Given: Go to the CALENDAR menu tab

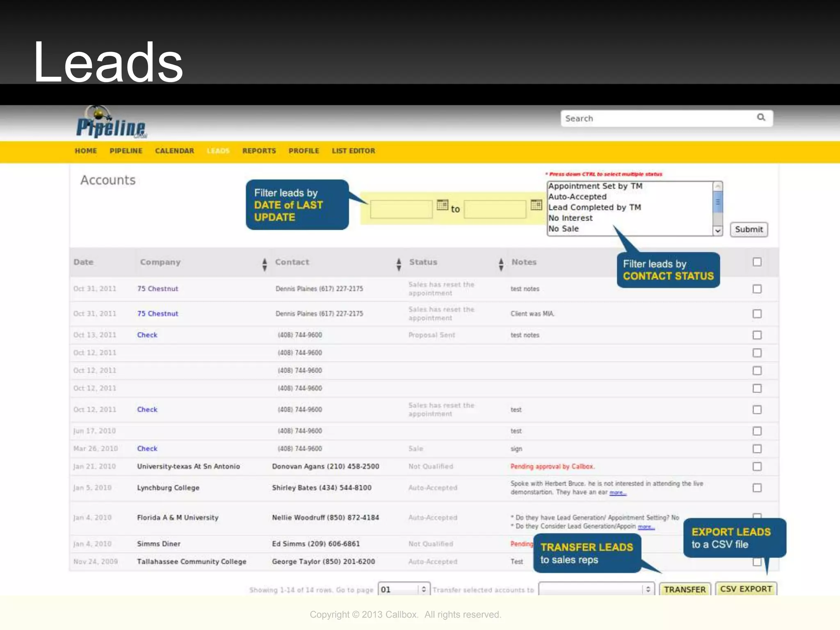Looking at the screenshot, I should click(x=174, y=151).
